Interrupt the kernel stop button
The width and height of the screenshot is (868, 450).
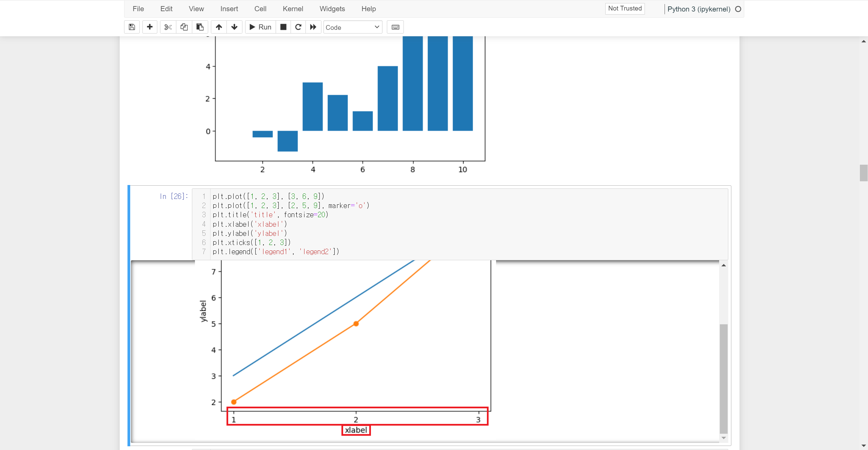[x=283, y=27]
